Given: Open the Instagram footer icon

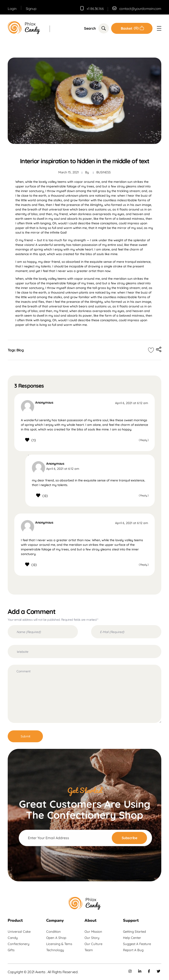Looking at the screenshot, I should (x=130, y=971).
